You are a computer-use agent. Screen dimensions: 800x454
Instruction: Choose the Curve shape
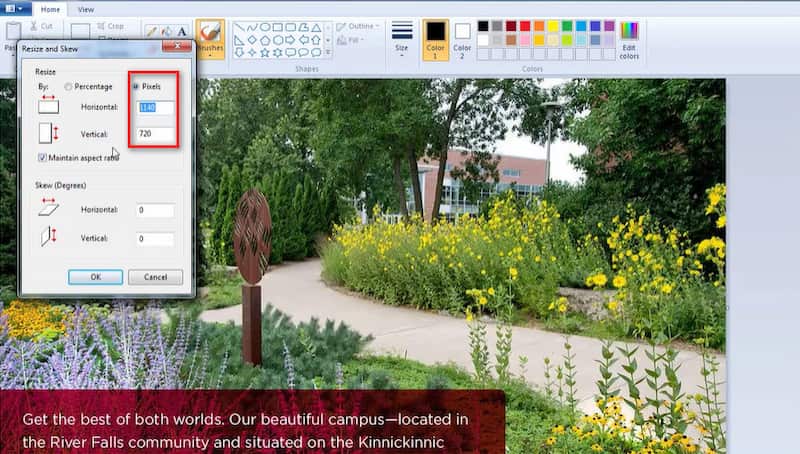tap(252, 27)
